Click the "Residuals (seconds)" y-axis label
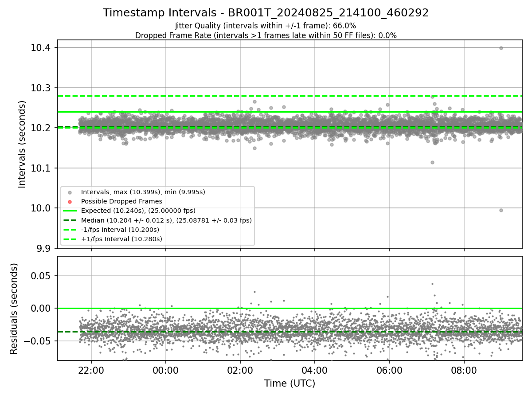The height and width of the screenshot is (399, 532). [x=14, y=309]
